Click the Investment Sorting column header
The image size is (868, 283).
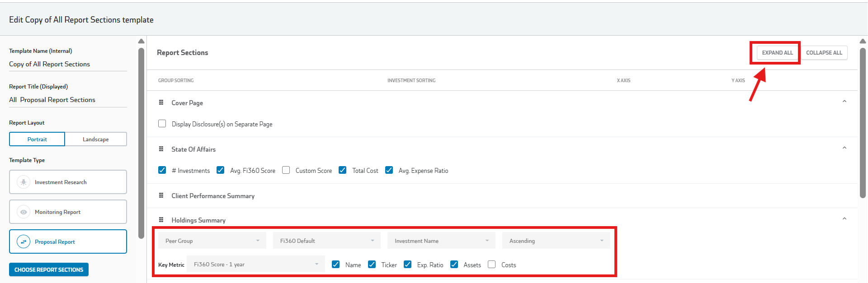point(411,80)
